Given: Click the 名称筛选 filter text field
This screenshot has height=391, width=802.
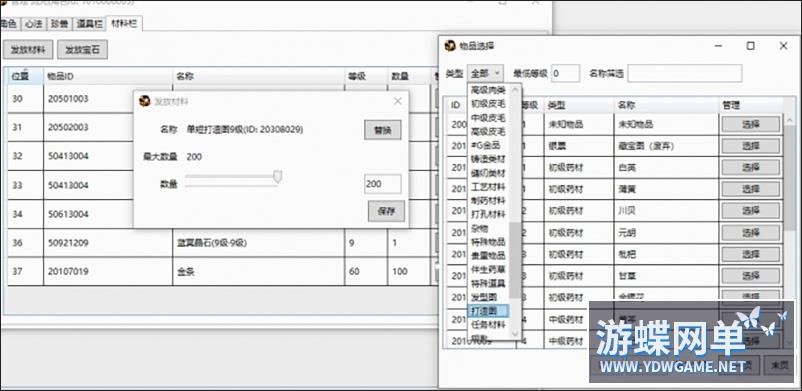Looking at the screenshot, I should 684,73.
